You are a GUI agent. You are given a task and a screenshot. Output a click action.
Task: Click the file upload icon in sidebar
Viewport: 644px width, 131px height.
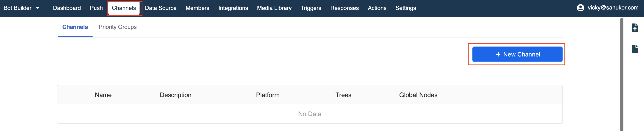(635, 28)
